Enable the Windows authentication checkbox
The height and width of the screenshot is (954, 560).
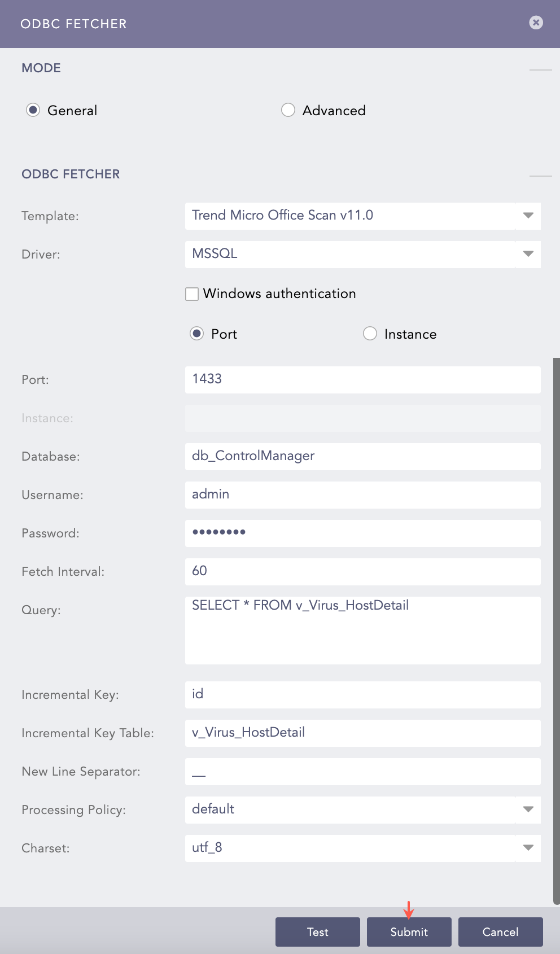(192, 294)
